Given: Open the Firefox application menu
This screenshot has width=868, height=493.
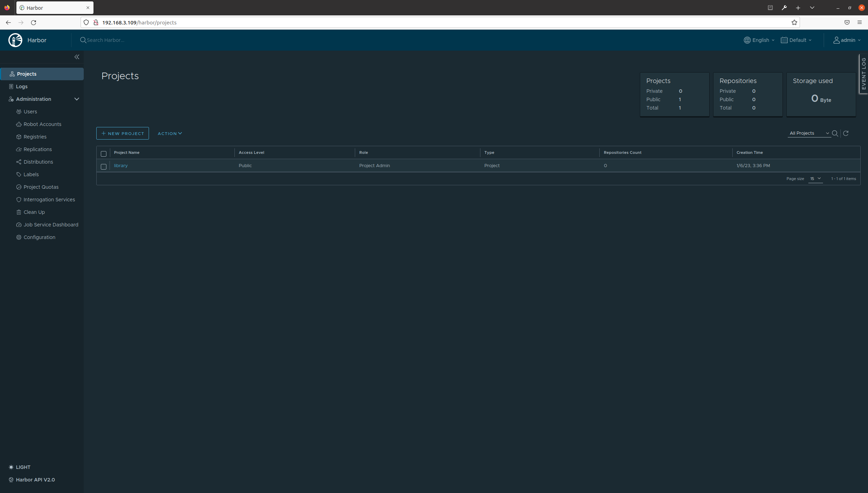Looking at the screenshot, I should pos(860,22).
